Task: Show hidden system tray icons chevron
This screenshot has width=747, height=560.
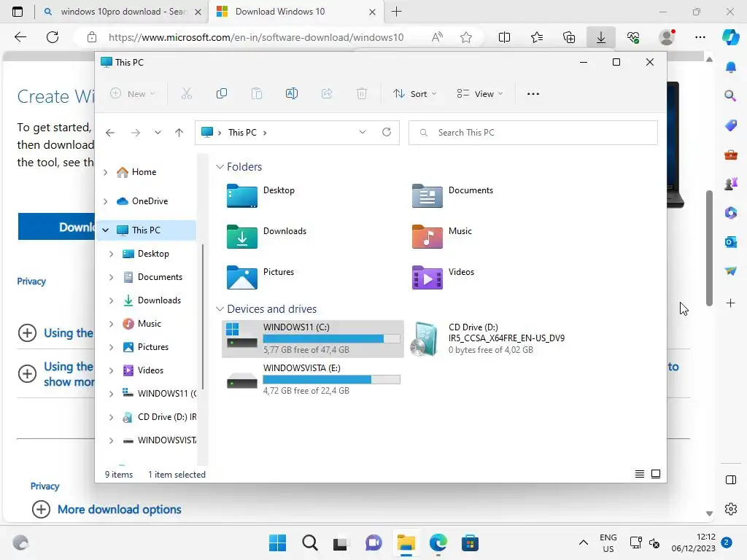Action: pos(583,542)
